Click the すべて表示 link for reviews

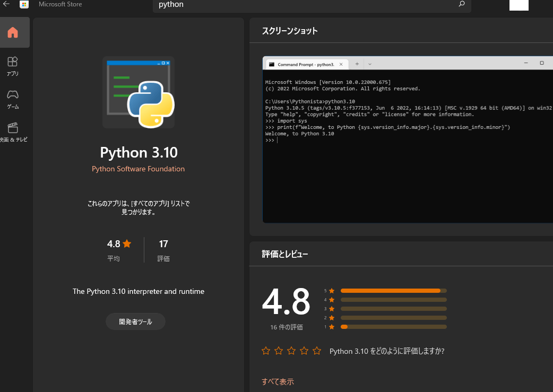click(x=278, y=381)
